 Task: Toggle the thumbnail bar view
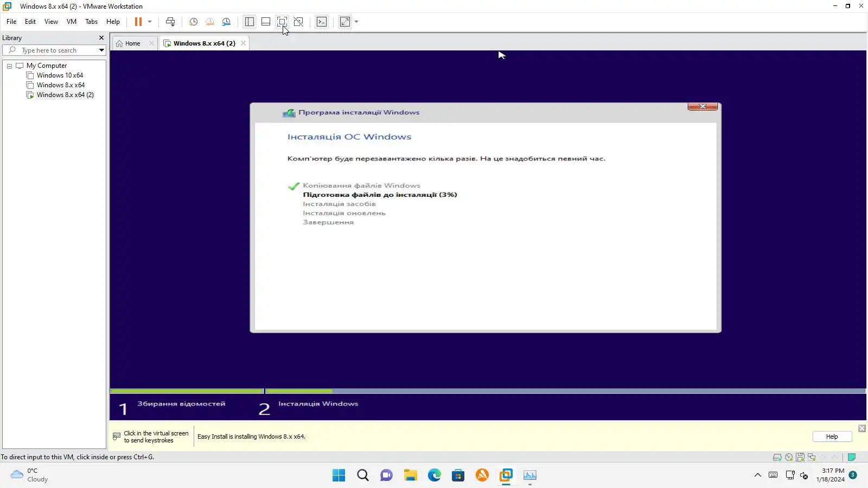click(x=266, y=22)
